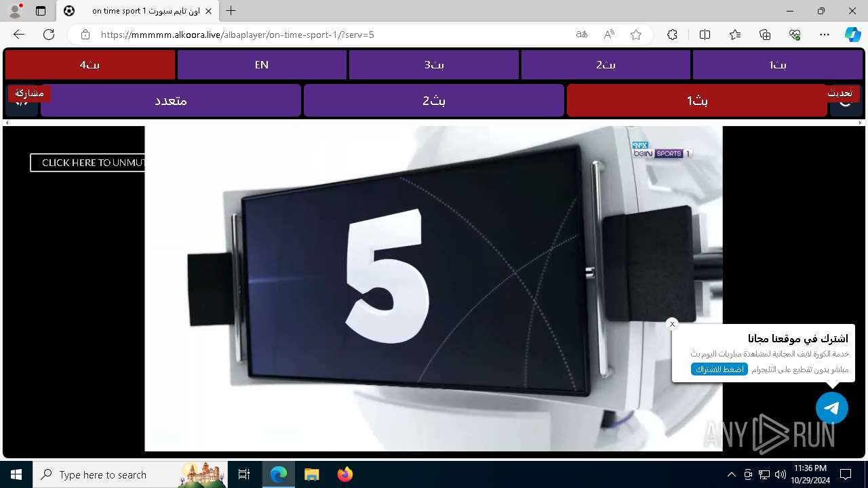The width and height of the screenshot is (868, 488).
Task: Open Settings and more menu
Action: click(825, 35)
